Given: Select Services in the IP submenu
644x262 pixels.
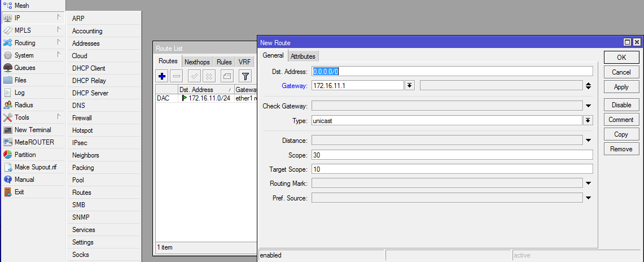Looking at the screenshot, I should point(104,230).
